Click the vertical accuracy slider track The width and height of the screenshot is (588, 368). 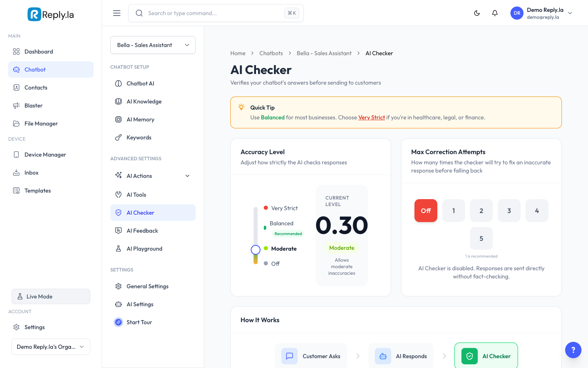click(256, 235)
